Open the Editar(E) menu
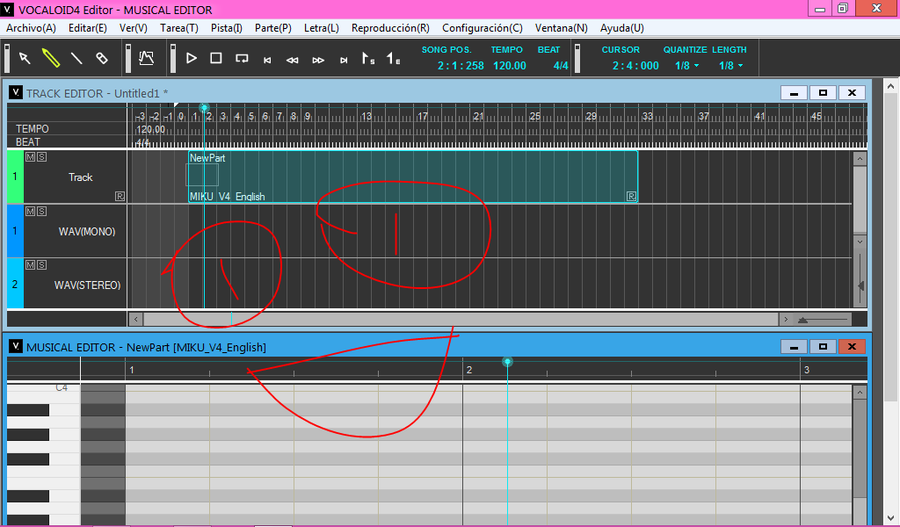The width and height of the screenshot is (900, 527). click(x=87, y=28)
